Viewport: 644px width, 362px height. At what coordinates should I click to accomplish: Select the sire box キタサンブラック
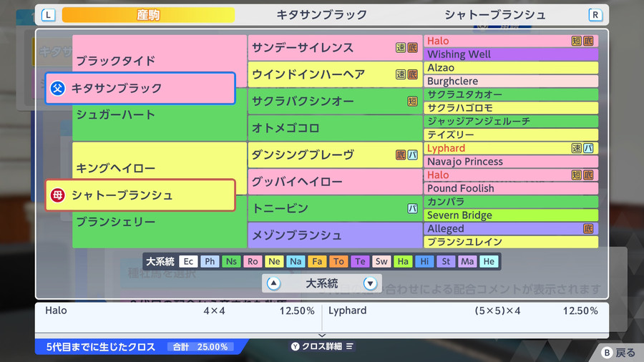(x=140, y=88)
